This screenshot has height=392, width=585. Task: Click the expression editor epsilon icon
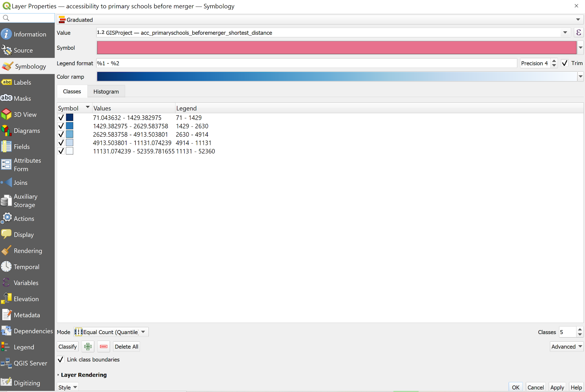pos(578,33)
